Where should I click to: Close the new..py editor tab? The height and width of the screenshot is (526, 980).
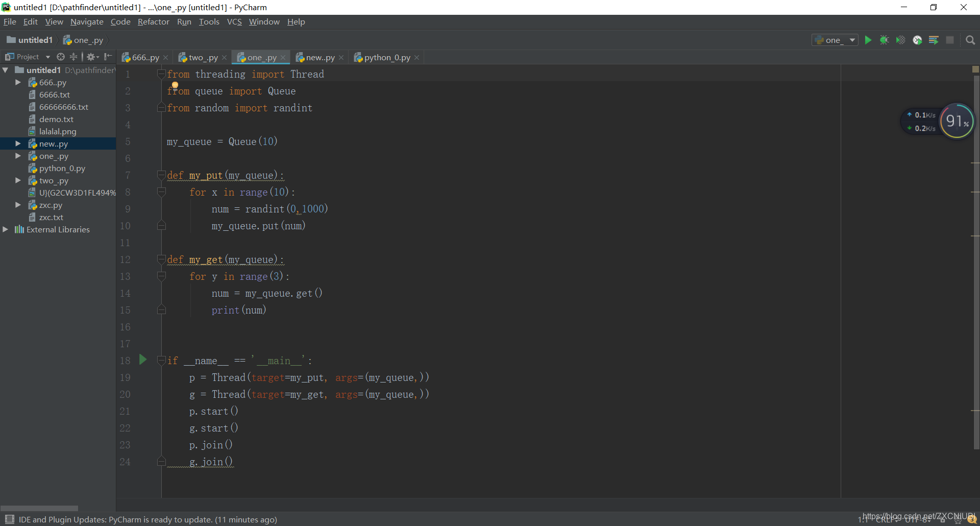coord(341,58)
